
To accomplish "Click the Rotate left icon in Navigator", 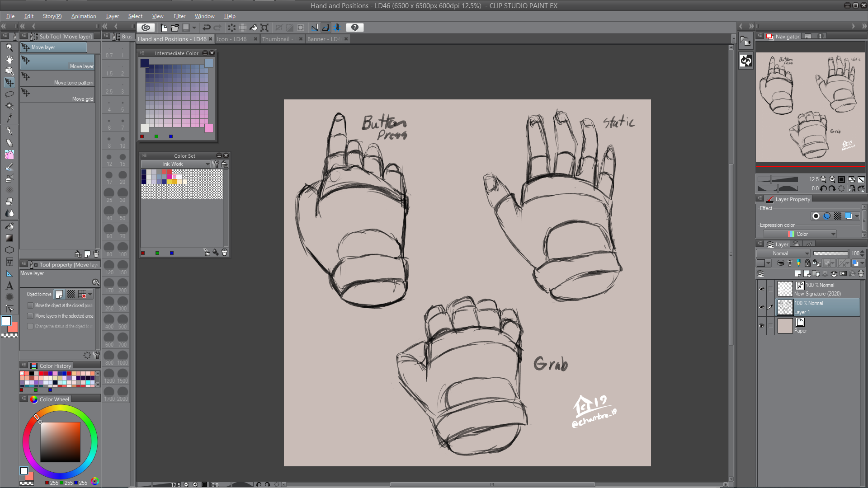I will tap(823, 188).
